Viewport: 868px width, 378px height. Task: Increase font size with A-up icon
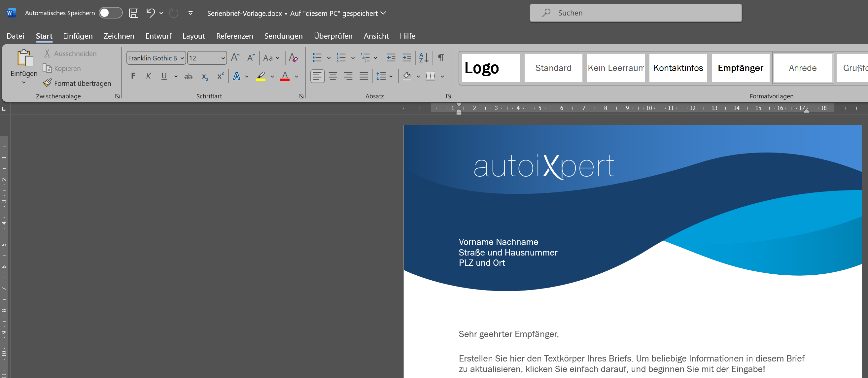pyautogui.click(x=235, y=58)
